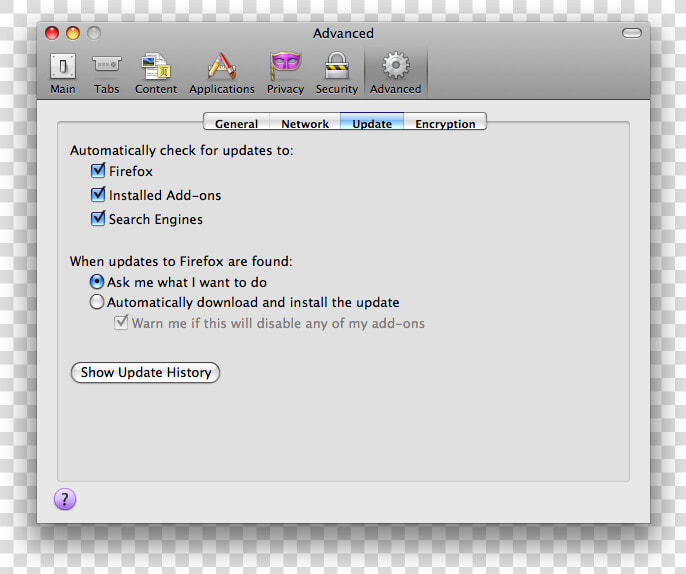Toggle Warn me if add-ons disabled checkbox
The image size is (686, 574).
coord(121,323)
